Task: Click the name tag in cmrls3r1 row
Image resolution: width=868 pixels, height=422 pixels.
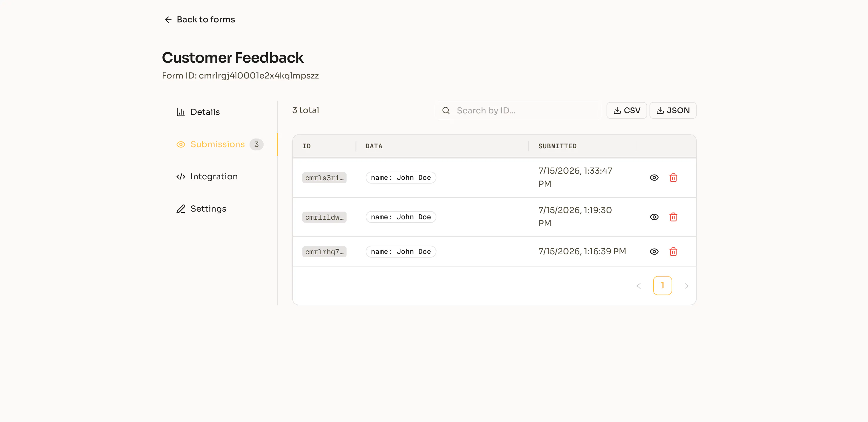Action: pyautogui.click(x=401, y=178)
